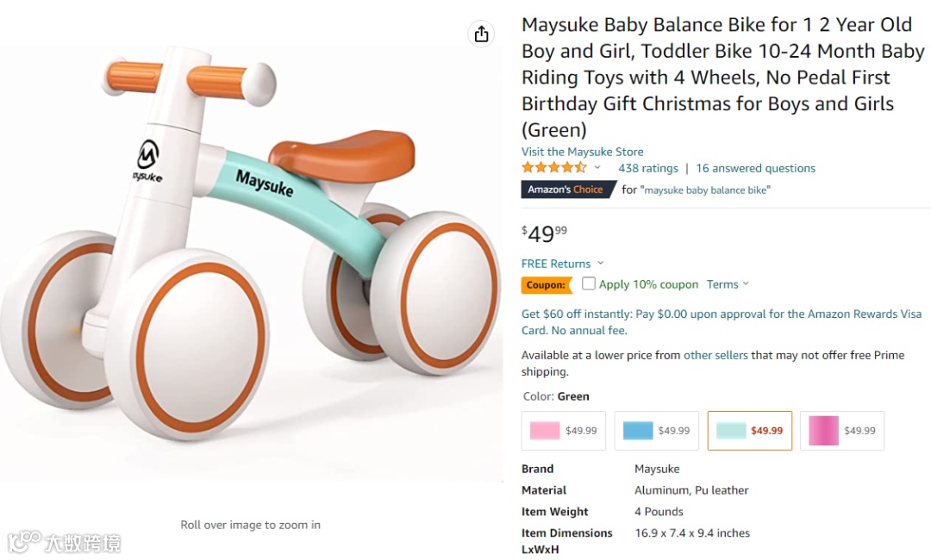Click the Amazon Rewards Visa offer text
The height and width of the screenshot is (560, 931).
click(x=722, y=322)
